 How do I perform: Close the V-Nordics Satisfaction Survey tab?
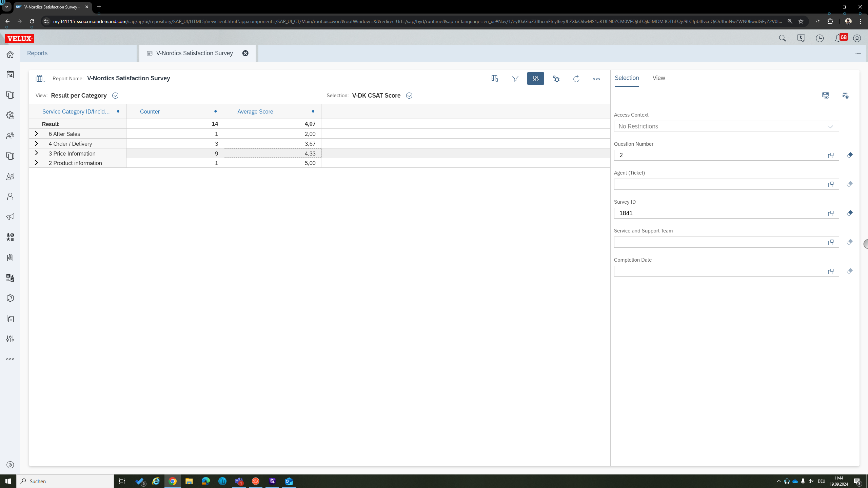coord(245,53)
